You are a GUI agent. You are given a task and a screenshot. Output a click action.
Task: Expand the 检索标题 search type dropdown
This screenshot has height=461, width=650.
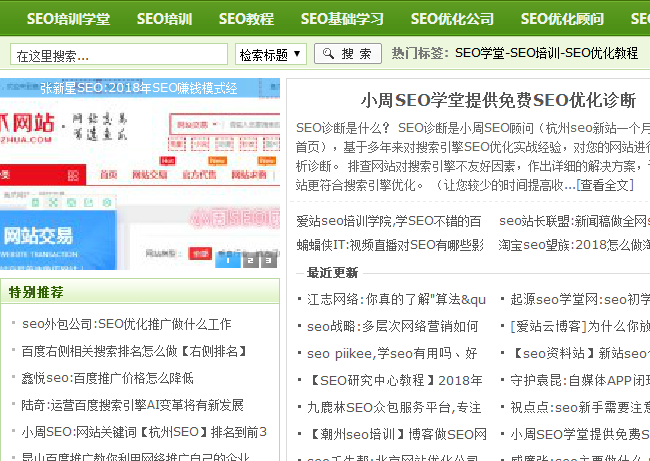pyautogui.click(x=271, y=54)
